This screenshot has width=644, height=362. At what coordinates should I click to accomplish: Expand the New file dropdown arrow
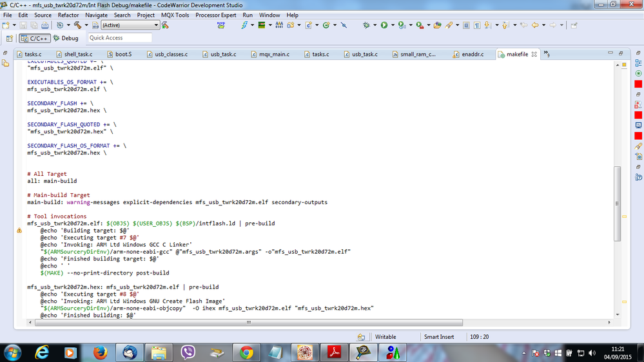(x=14, y=25)
